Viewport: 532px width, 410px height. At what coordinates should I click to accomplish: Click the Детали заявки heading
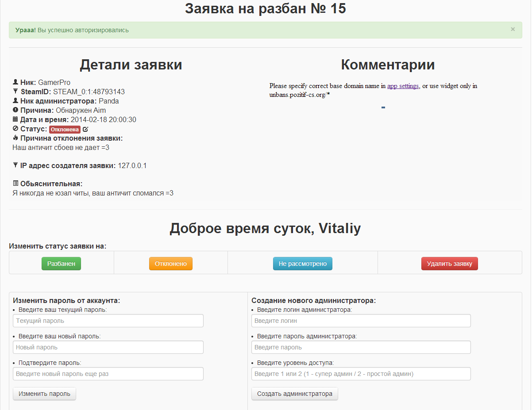[x=131, y=65]
